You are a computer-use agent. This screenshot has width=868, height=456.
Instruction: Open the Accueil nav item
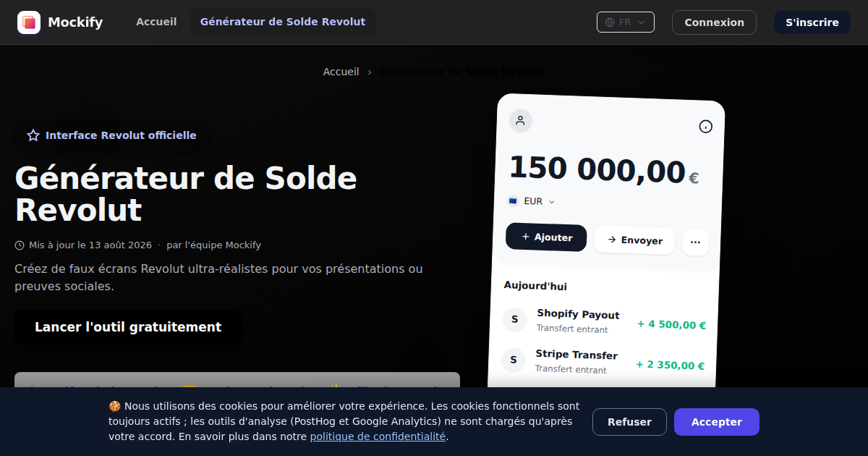[x=156, y=22]
